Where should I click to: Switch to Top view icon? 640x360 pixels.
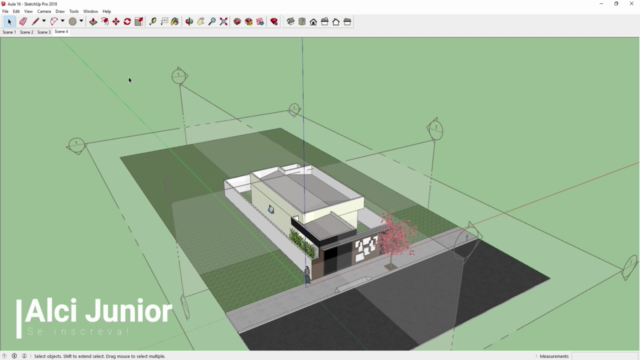pos(302,22)
